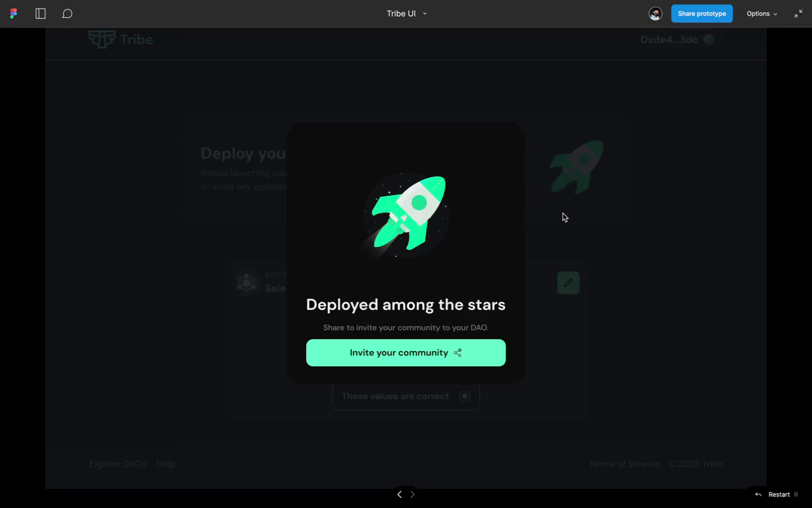Click the left arrow to go back a frame
This screenshot has width=812, height=508.
click(x=399, y=494)
